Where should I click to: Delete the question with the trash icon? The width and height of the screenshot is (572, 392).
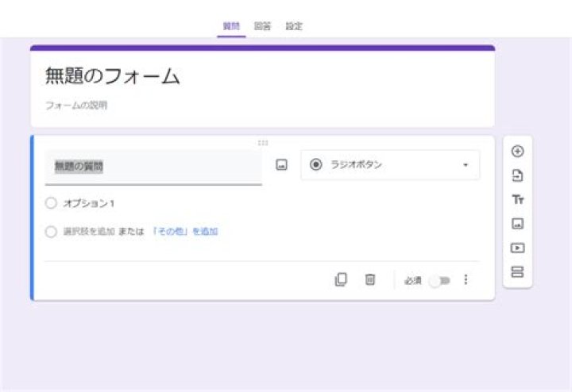pos(370,279)
